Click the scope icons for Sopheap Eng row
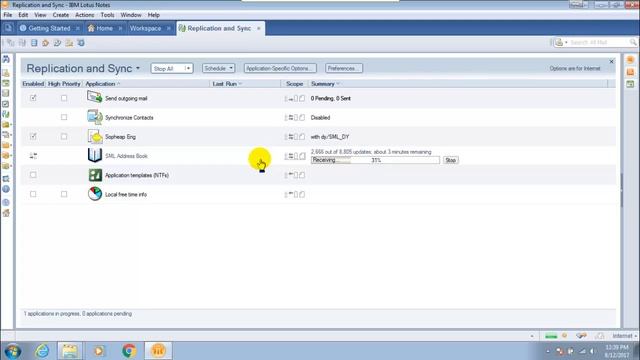This screenshot has width=640, height=360. [294, 137]
